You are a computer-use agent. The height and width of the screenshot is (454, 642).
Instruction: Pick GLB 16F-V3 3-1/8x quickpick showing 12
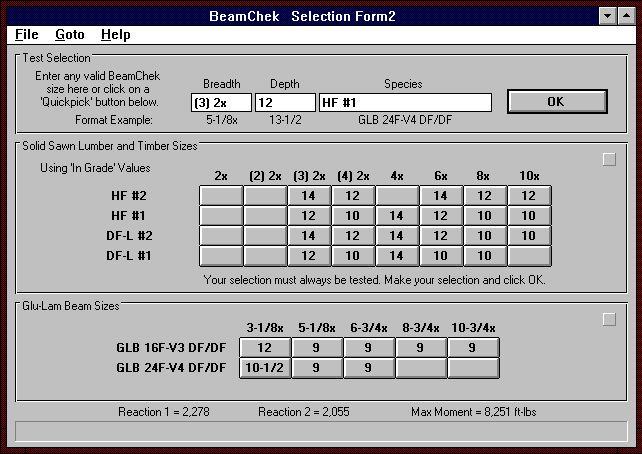265,348
